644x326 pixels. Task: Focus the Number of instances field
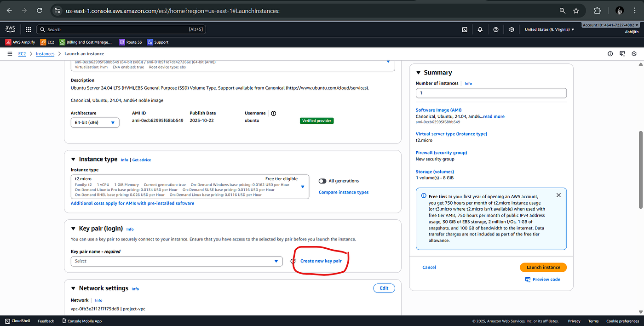click(x=491, y=93)
